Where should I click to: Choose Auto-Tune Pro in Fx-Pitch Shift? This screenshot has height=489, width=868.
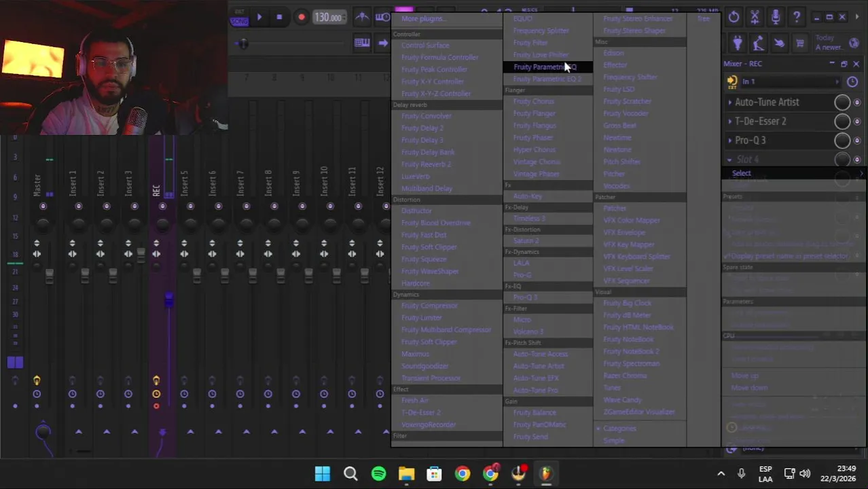536,391
